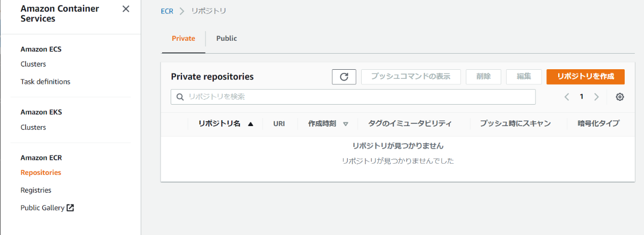This screenshot has height=235, width=644.
Task: Open Task definitions in sidebar
Action: (x=46, y=82)
